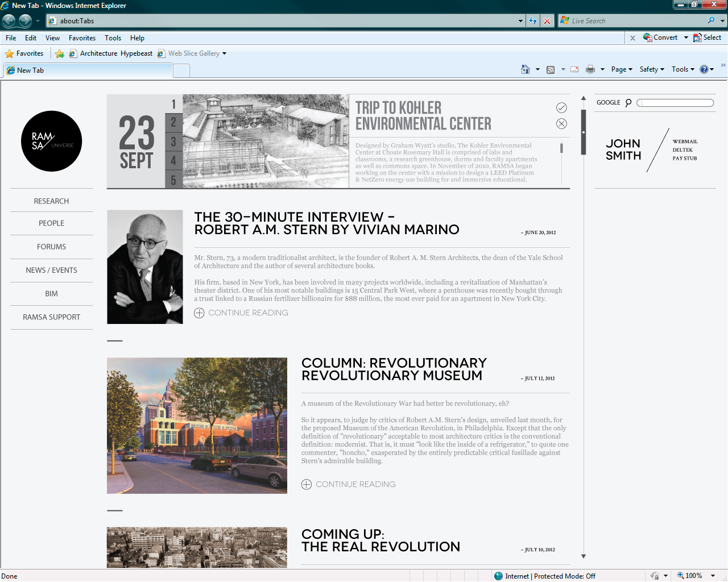
Task: Open the Page menu dropdown
Action: pos(622,69)
